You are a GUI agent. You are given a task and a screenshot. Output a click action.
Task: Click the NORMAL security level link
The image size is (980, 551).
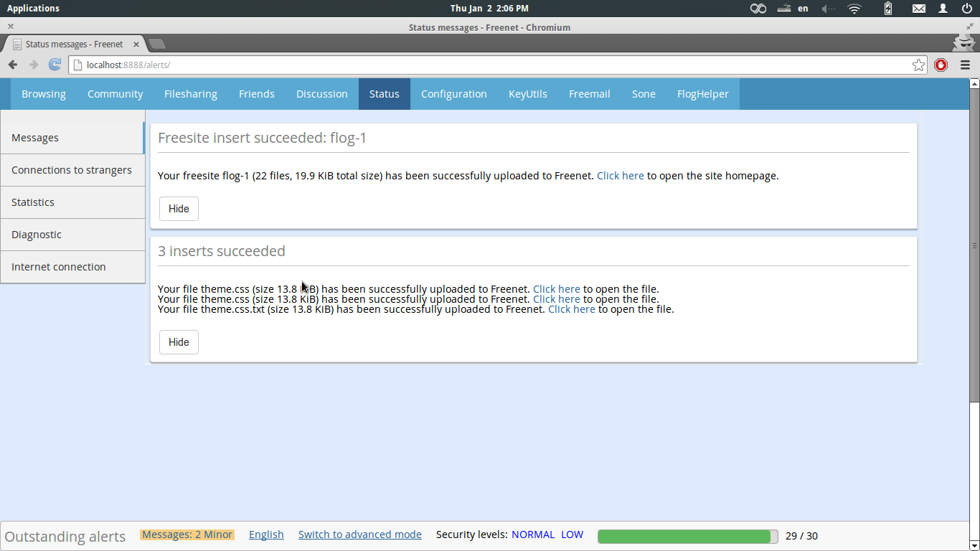coord(533,534)
